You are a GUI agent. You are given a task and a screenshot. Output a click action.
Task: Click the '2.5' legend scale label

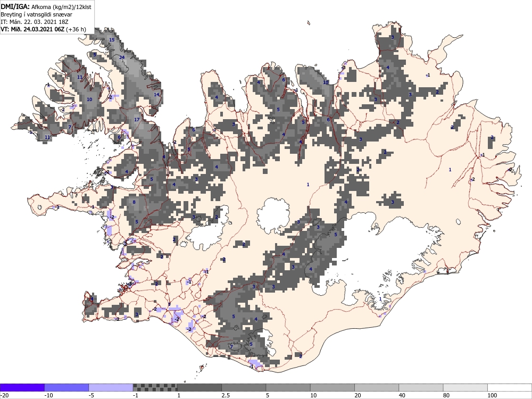point(225,395)
